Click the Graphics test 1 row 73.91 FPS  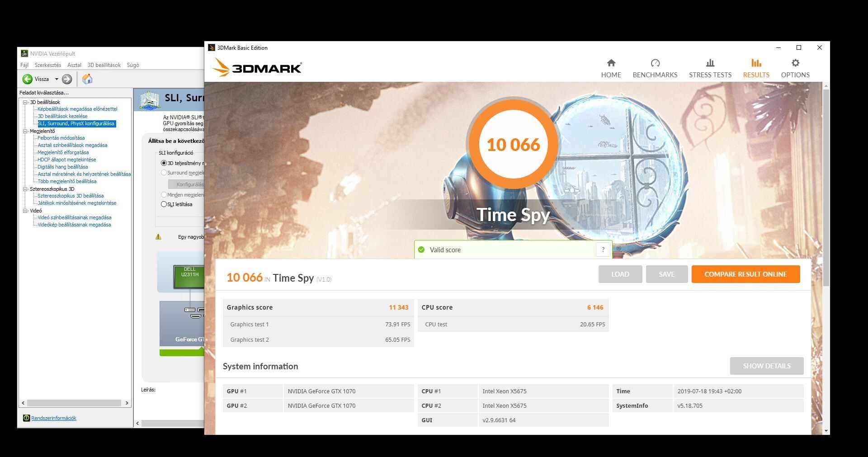pyautogui.click(x=318, y=324)
